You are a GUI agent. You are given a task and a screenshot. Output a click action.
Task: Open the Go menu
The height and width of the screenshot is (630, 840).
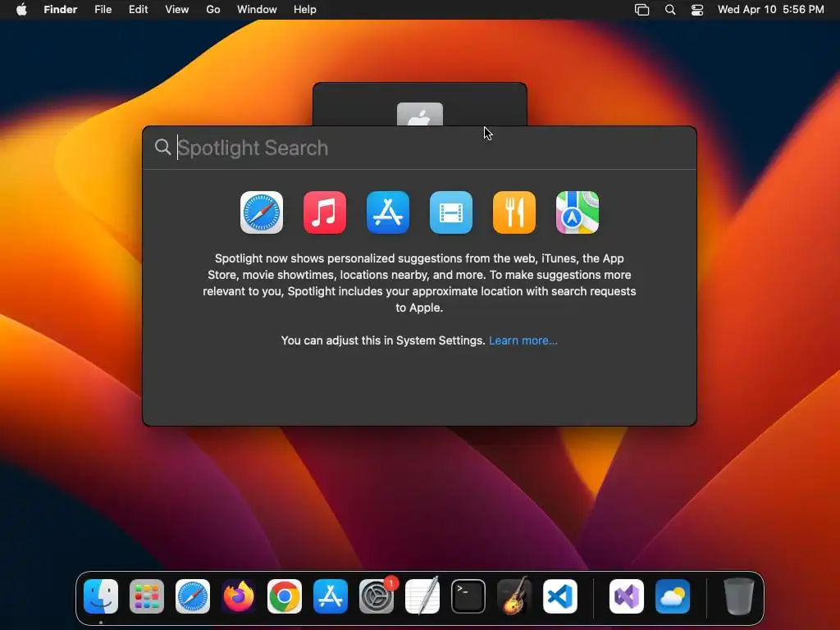(213, 10)
